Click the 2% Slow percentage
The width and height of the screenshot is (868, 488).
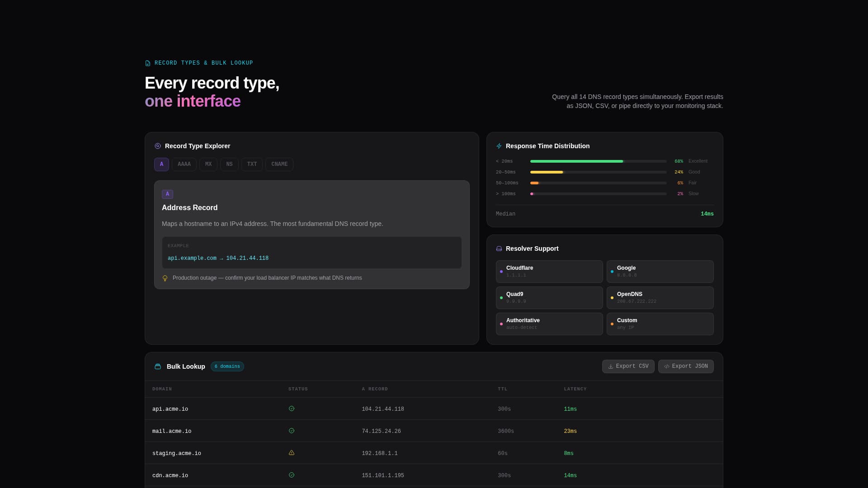point(680,194)
